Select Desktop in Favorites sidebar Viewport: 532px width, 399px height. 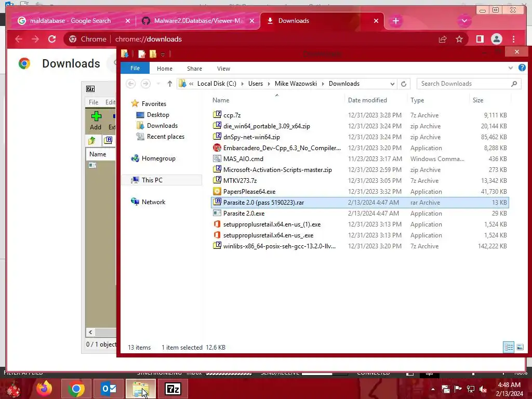158,115
